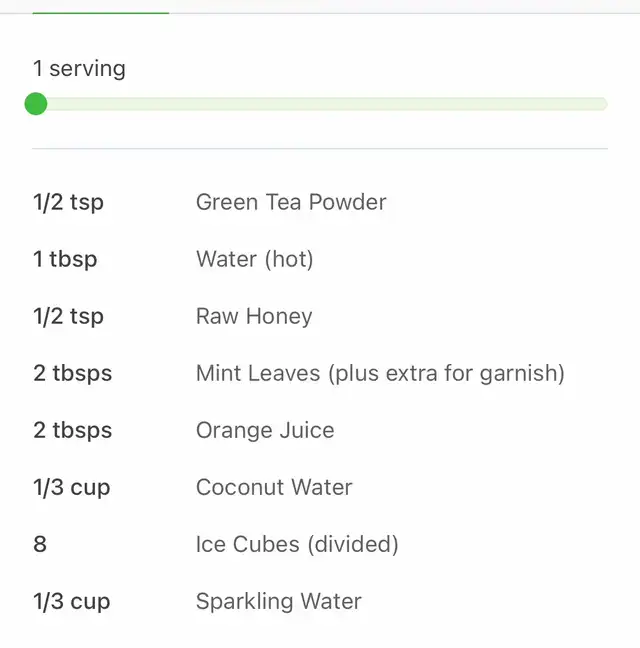Select the Water (hot) ingredient
The image size is (640, 648).
(255, 259)
